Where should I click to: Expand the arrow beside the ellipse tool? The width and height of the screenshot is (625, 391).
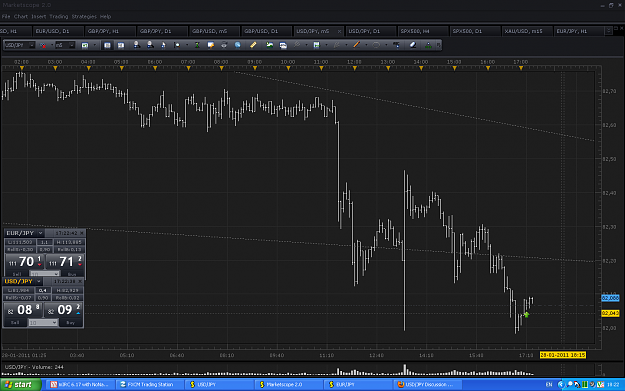385,45
